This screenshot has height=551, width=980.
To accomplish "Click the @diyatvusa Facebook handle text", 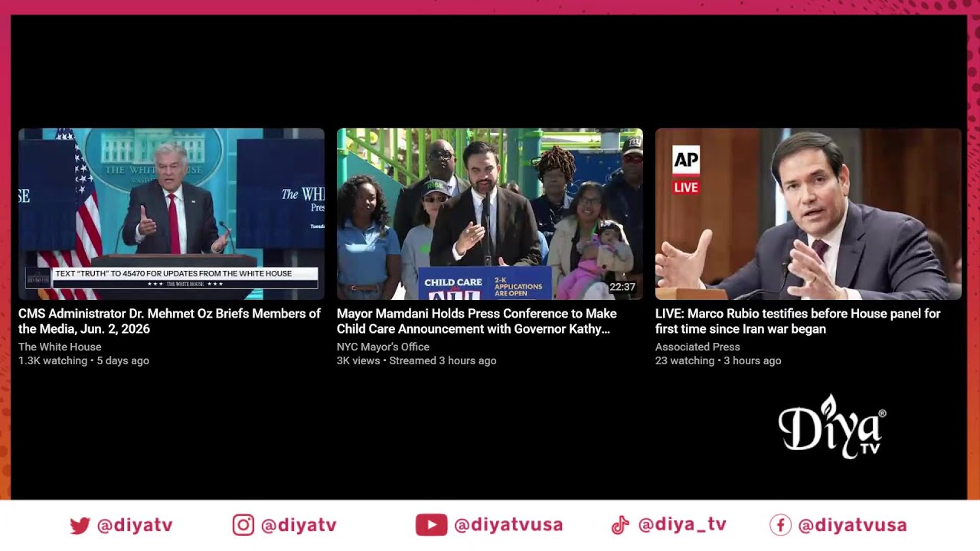I will (852, 525).
